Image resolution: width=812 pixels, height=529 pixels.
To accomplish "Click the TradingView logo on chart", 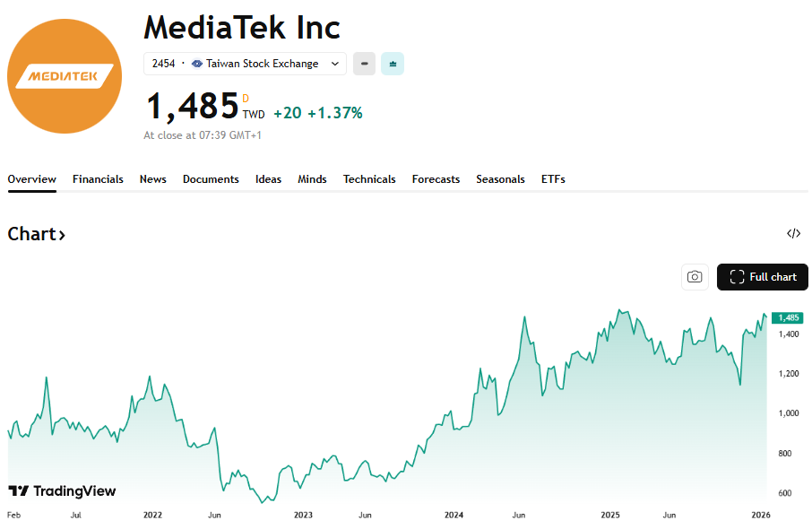I will pos(62,490).
